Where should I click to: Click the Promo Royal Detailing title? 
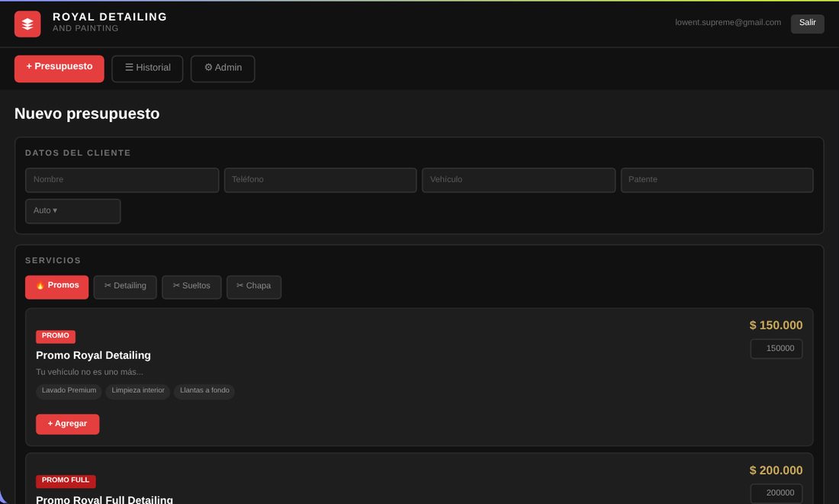pos(93,355)
